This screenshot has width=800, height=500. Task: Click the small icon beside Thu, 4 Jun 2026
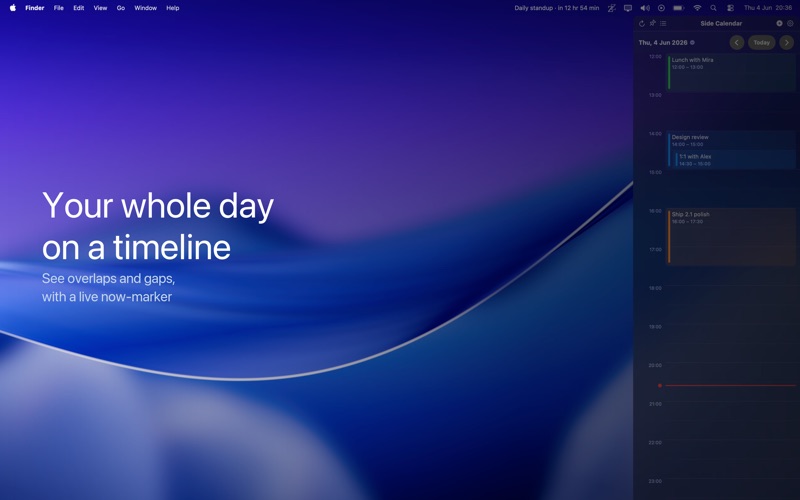(x=692, y=43)
